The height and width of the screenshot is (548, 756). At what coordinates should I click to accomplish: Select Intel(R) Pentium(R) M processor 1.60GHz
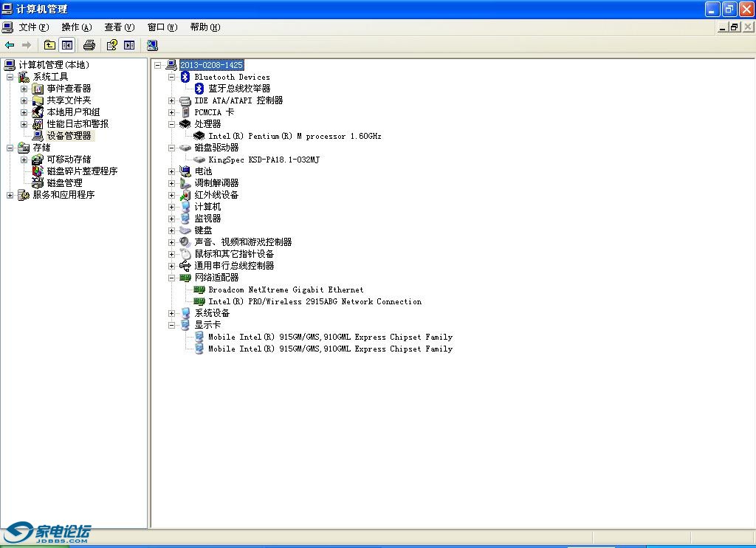pos(295,136)
